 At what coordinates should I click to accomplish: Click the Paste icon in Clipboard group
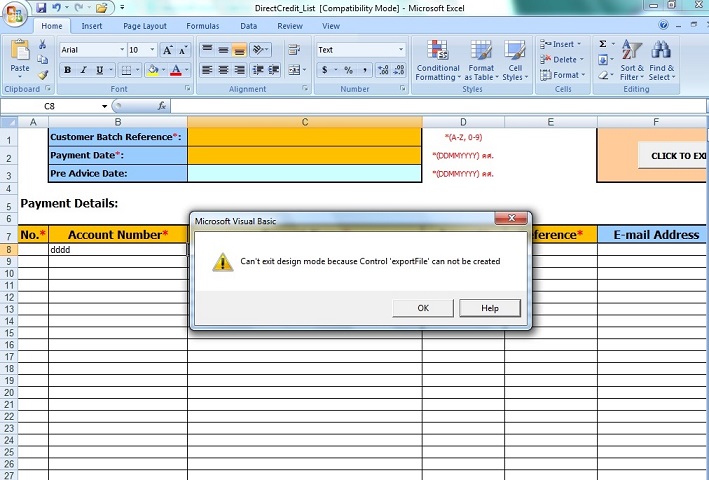pyautogui.click(x=19, y=52)
